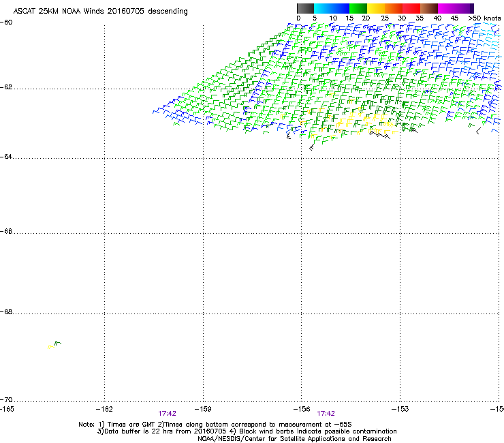Click the latitude label -68
Image resolution: width=504 pixels, height=443 pixels.
[x=6, y=311]
